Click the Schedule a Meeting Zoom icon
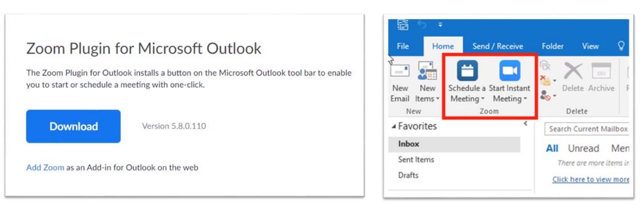Viewport: 644px width, 216px height. (x=467, y=71)
